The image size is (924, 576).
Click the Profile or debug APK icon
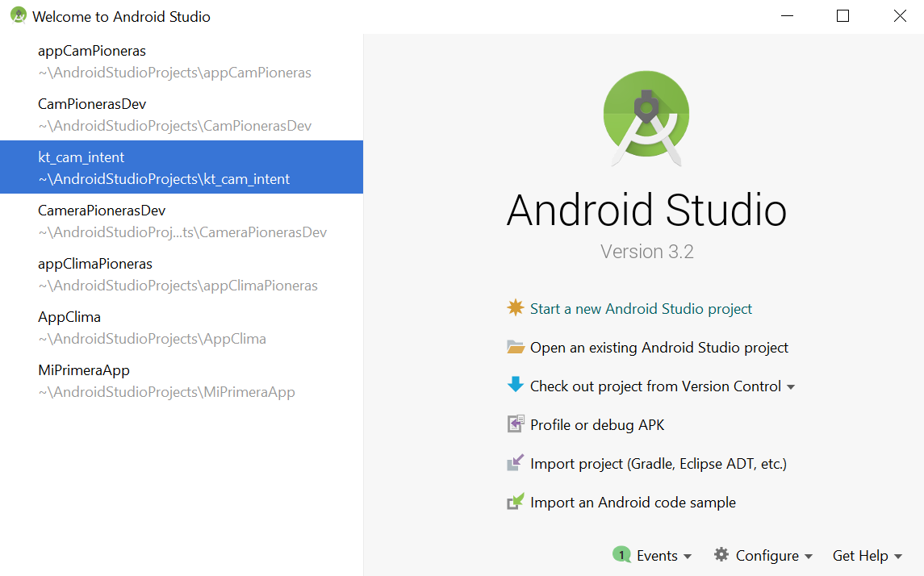(516, 424)
